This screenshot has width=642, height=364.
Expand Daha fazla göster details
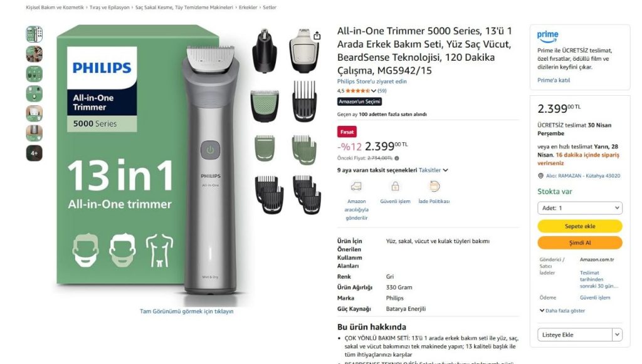[562, 311]
